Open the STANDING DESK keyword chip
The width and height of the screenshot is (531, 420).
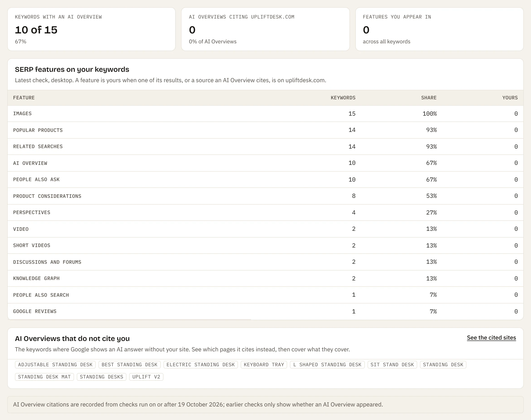pos(443,364)
